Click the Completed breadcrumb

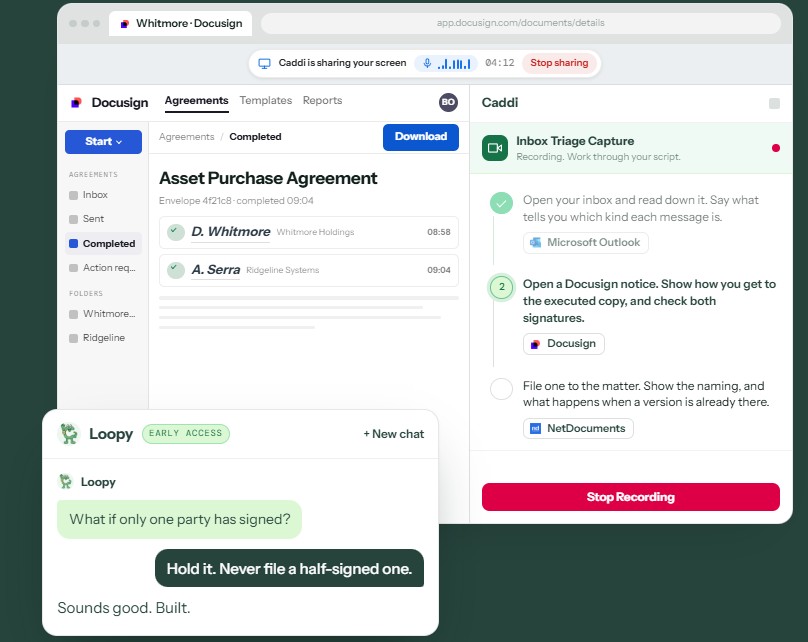click(255, 137)
